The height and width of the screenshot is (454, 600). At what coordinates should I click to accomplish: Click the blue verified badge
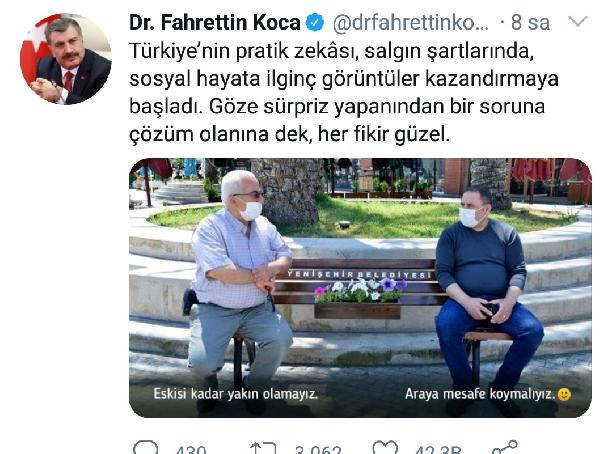point(315,23)
